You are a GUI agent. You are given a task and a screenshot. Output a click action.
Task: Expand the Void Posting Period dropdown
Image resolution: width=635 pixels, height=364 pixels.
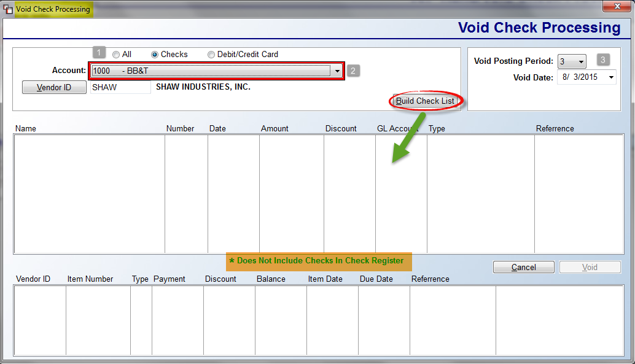pos(580,62)
